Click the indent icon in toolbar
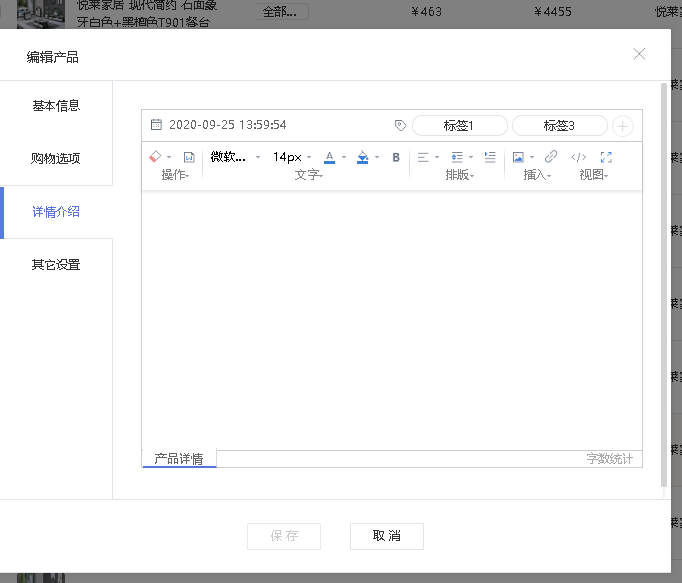Image resolution: width=682 pixels, height=583 pixels. [x=489, y=157]
